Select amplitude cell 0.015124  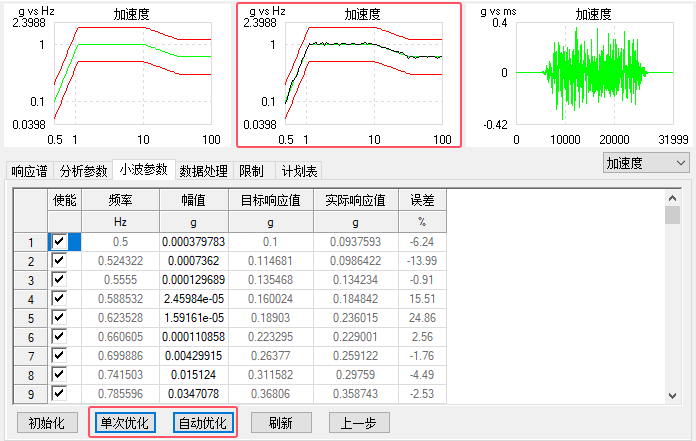194,375
